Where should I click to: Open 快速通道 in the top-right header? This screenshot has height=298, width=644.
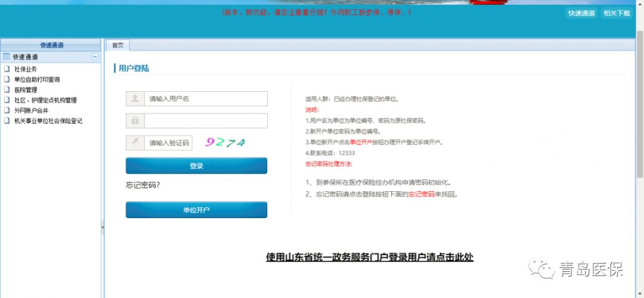click(x=581, y=13)
